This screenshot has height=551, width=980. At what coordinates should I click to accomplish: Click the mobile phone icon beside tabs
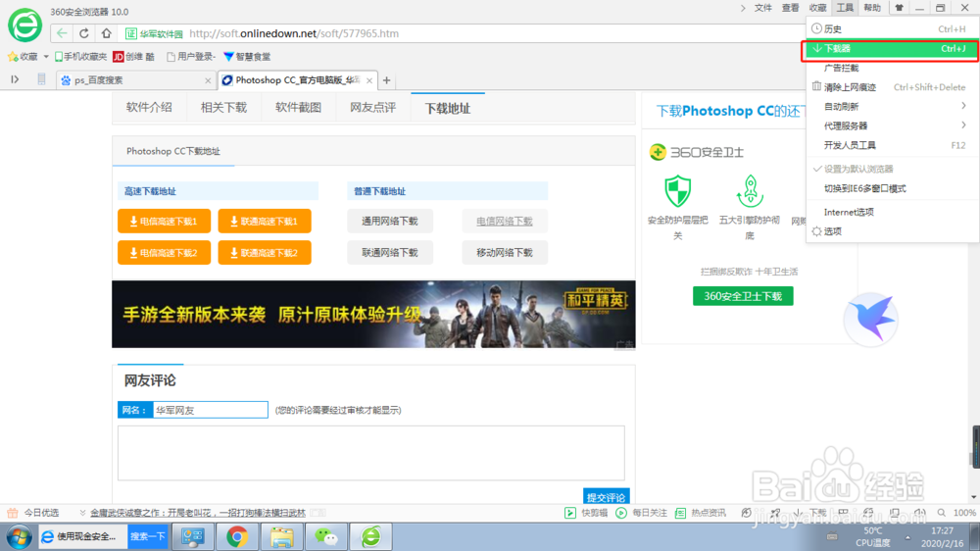coord(41,79)
